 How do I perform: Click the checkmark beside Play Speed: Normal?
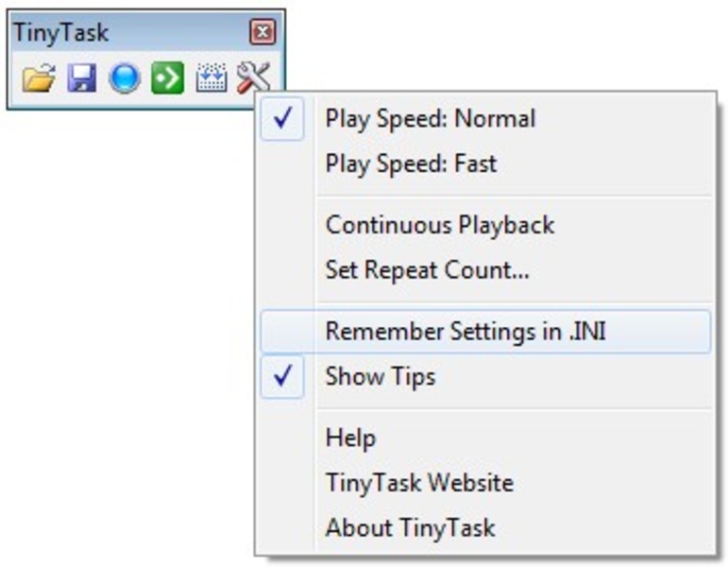pos(282,119)
